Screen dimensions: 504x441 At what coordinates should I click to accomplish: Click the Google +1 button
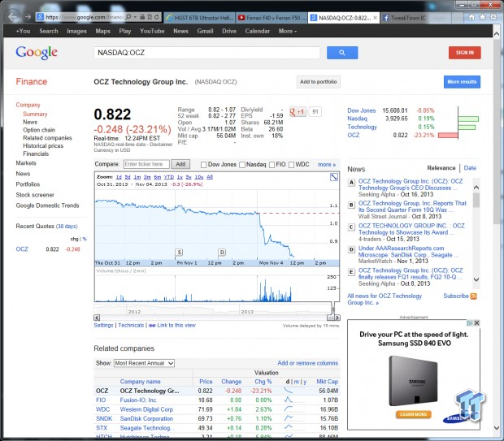(298, 112)
